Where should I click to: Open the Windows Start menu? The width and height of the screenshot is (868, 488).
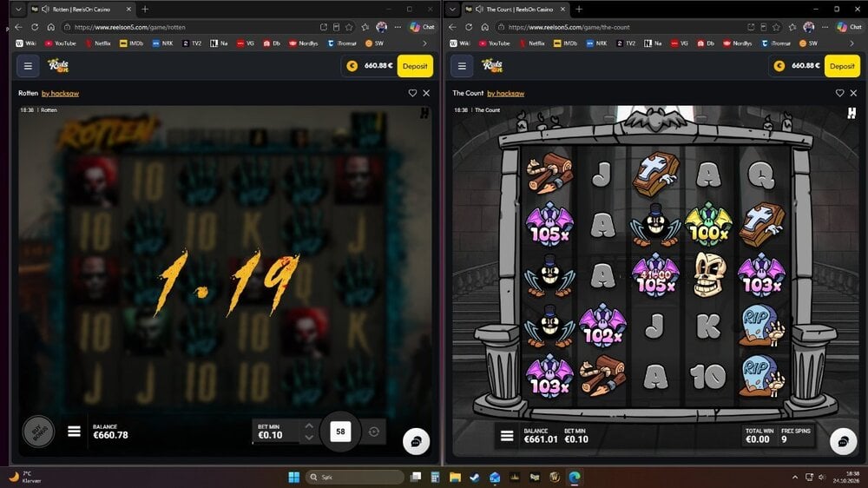coord(294,477)
